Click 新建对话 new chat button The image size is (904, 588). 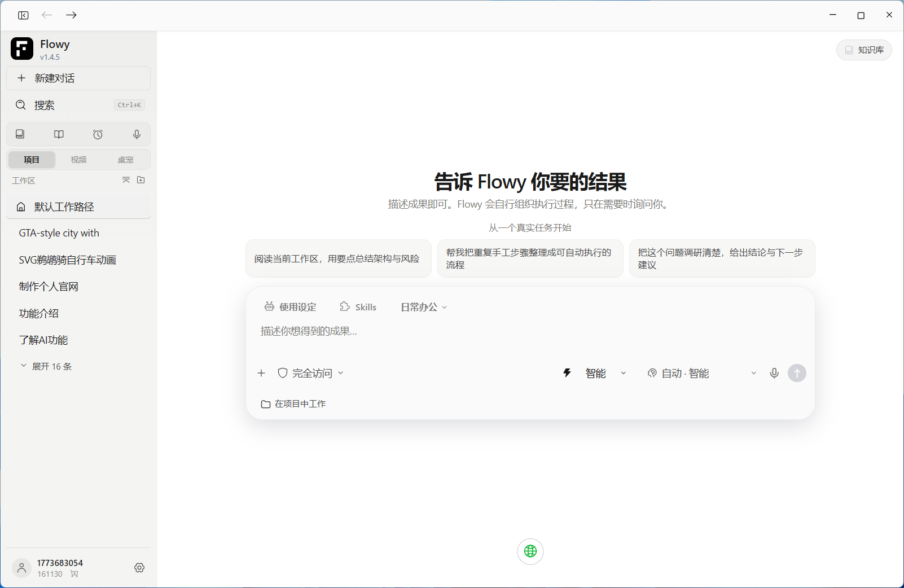[78, 78]
